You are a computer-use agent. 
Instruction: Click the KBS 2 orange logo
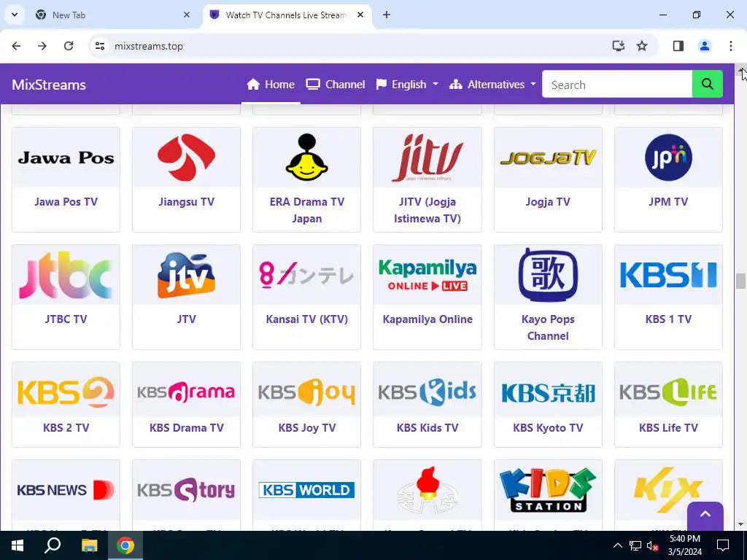[66, 392]
